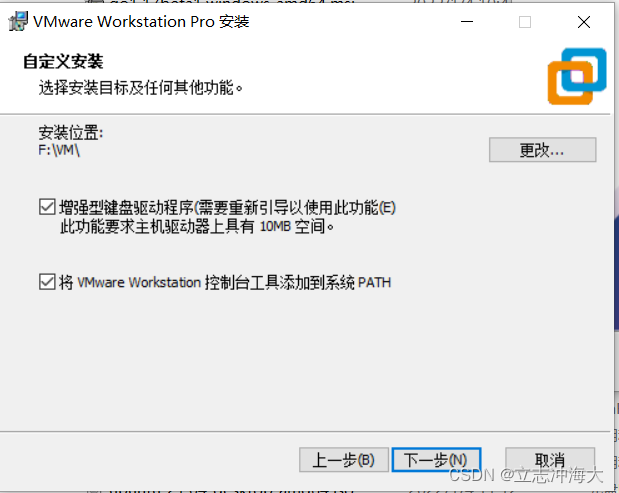Uncheck the 增强型键盘驱动程序 checkbox box
The height and width of the screenshot is (493, 619).
47,207
